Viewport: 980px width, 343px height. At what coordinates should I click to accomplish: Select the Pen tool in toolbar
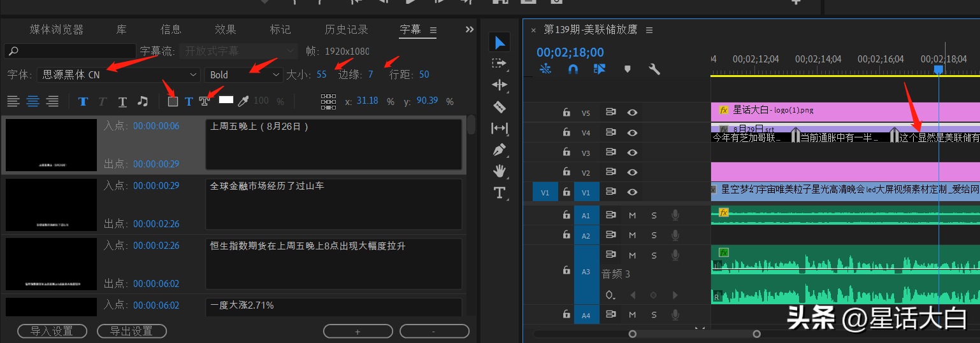tap(500, 150)
